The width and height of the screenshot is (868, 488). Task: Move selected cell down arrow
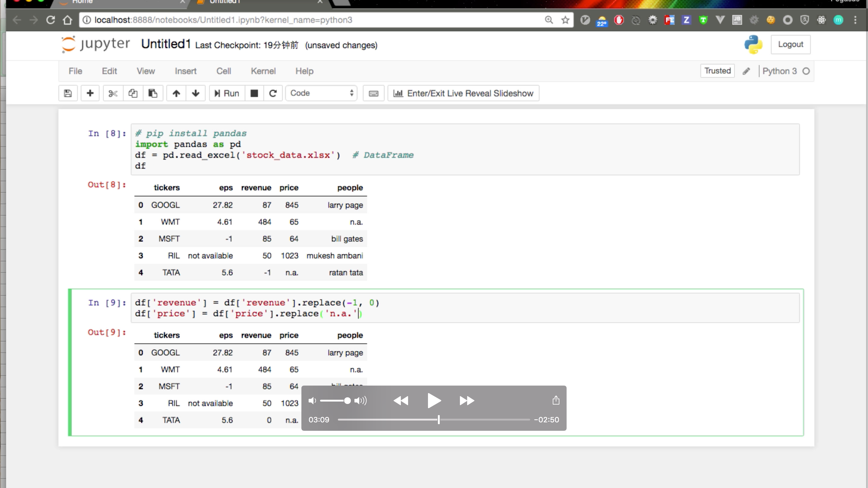(x=195, y=93)
